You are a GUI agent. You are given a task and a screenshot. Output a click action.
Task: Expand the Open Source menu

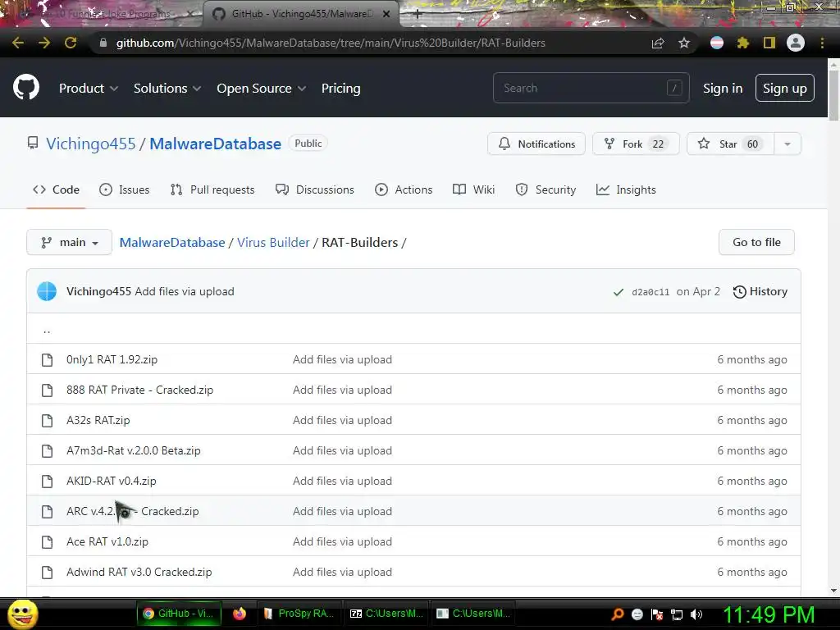coord(262,89)
